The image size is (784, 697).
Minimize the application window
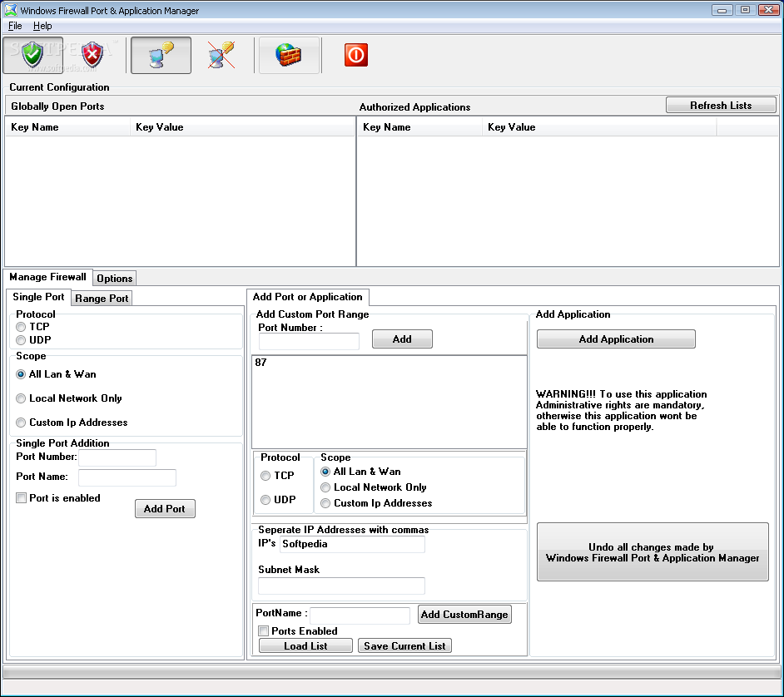point(722,10)
